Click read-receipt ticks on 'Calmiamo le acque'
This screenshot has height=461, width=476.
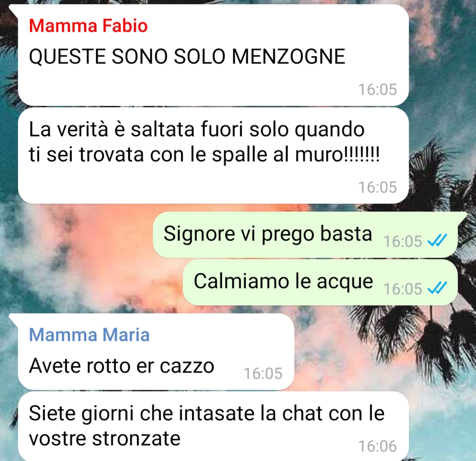pyautogui.click(x=437, y=288)
